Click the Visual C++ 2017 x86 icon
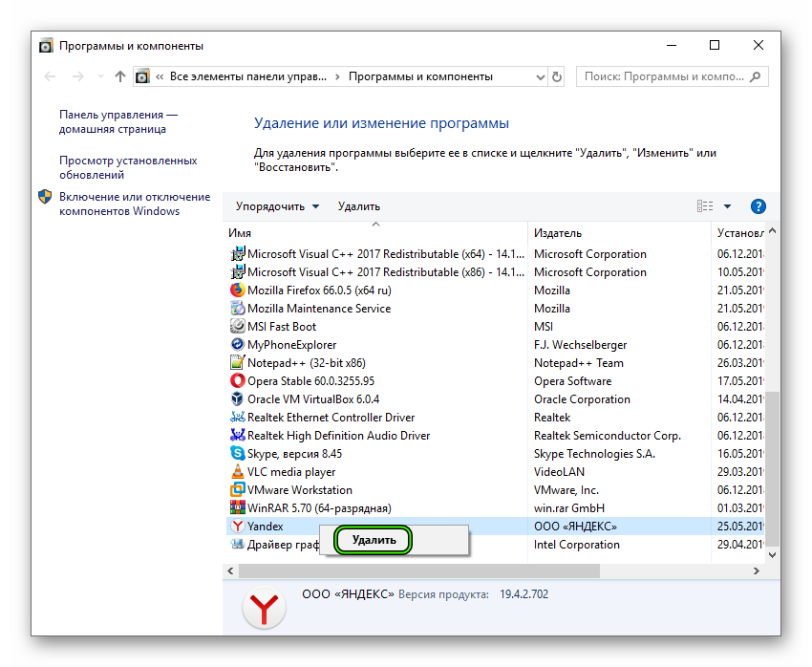 [237, 272]
